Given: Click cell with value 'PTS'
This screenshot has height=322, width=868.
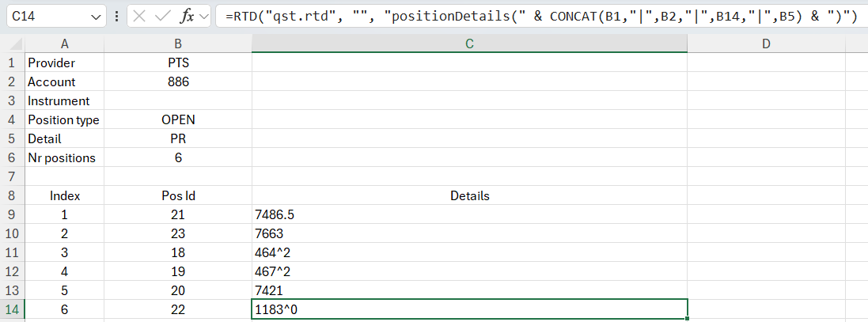Looking at the screenshot, I should coord(178,63).
